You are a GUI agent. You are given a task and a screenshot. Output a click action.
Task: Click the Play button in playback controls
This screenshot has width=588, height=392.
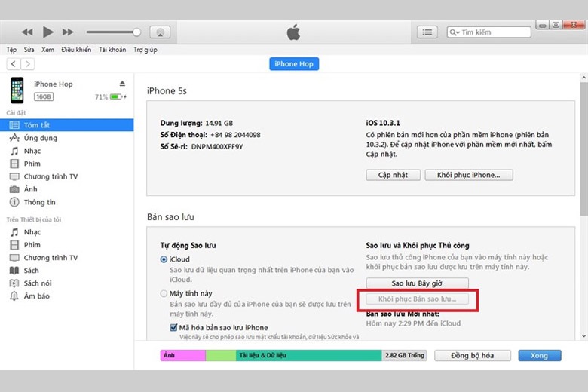pyautogui.click(x=47, y=32)
